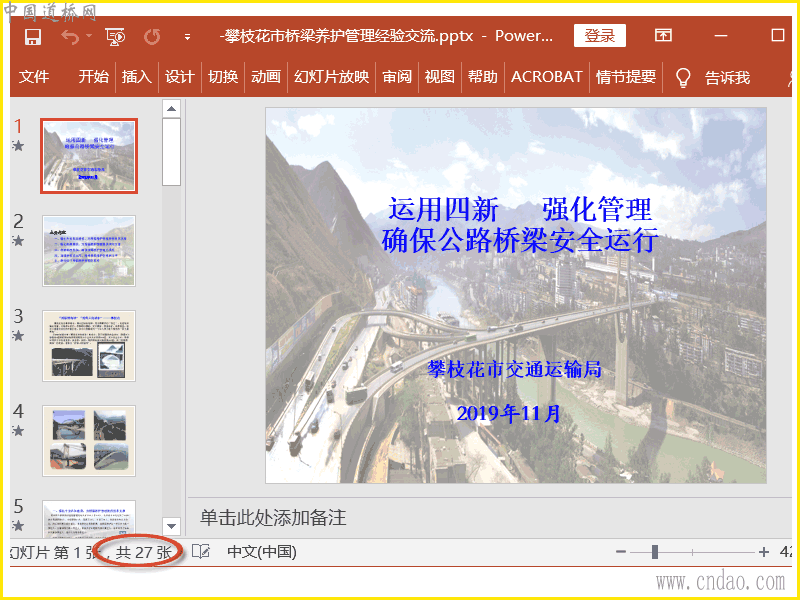Undo the last action
The height and width of the screenshot is (600, 800).
tap(70, 37)
